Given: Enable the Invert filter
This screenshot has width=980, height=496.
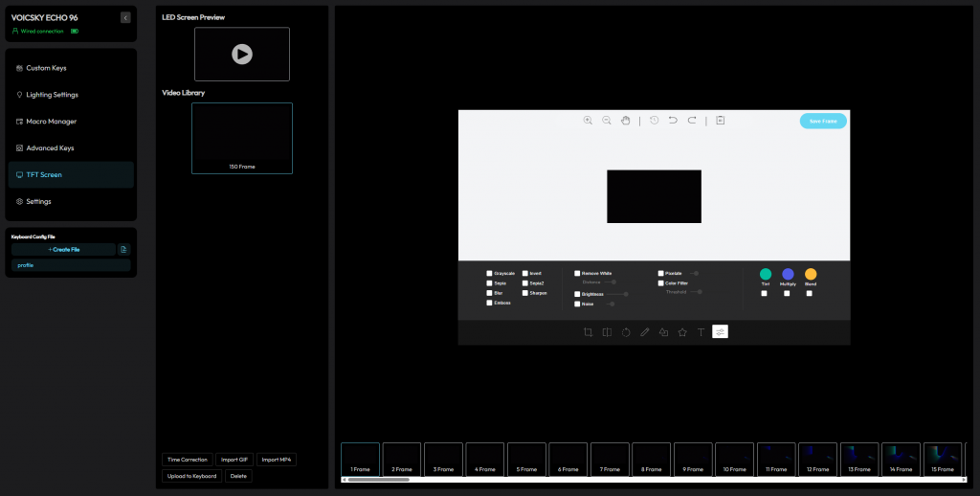Looking at the screenshot, I should click(x=525, y=273).
